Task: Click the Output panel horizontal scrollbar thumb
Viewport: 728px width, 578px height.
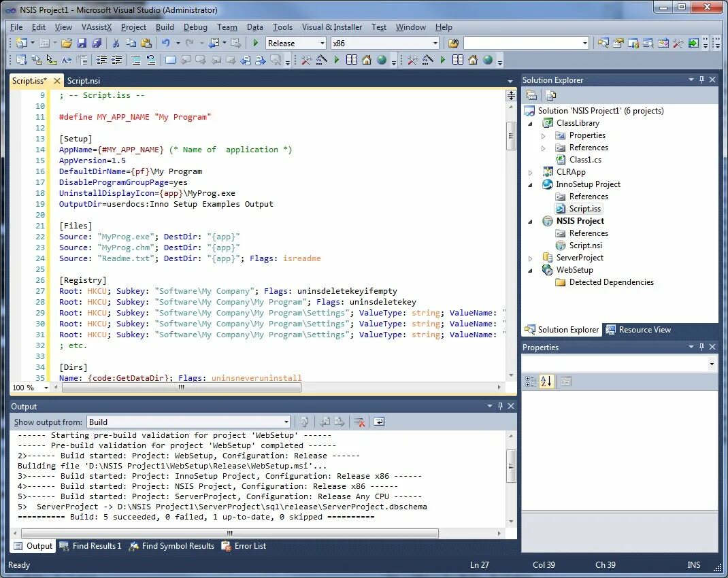Action: coord(230,534)
